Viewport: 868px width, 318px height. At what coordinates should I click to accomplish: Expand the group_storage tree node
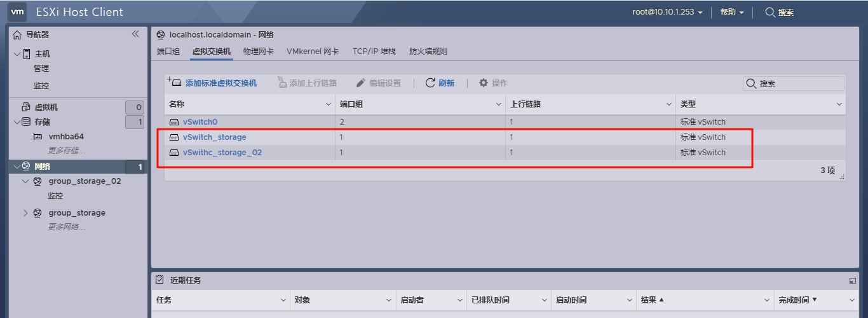25,213
